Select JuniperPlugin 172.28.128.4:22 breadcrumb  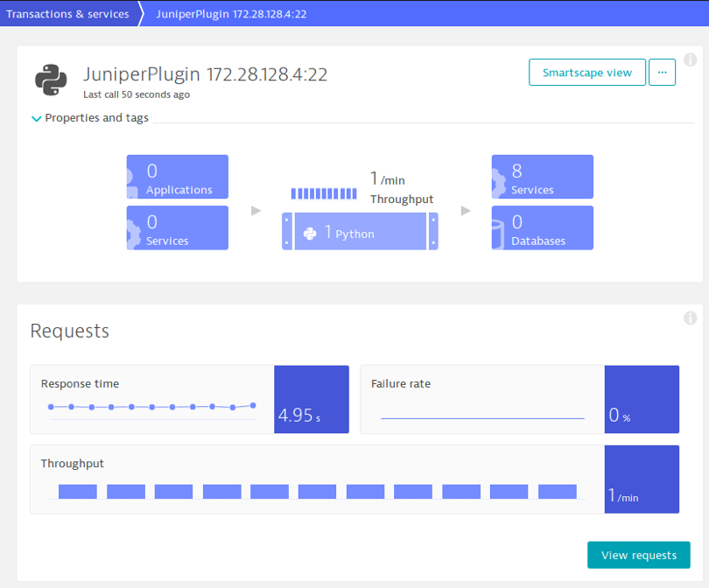[231, 14]
